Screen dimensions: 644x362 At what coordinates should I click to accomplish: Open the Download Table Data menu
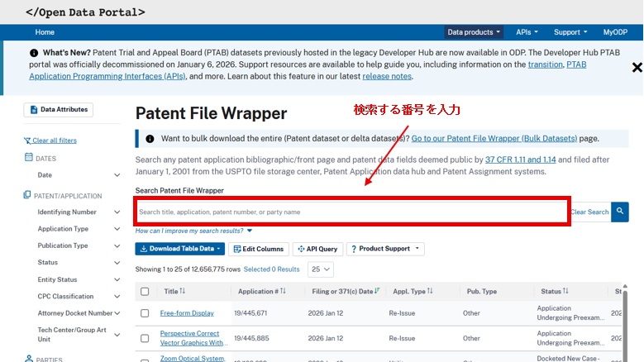pos(179,249)
